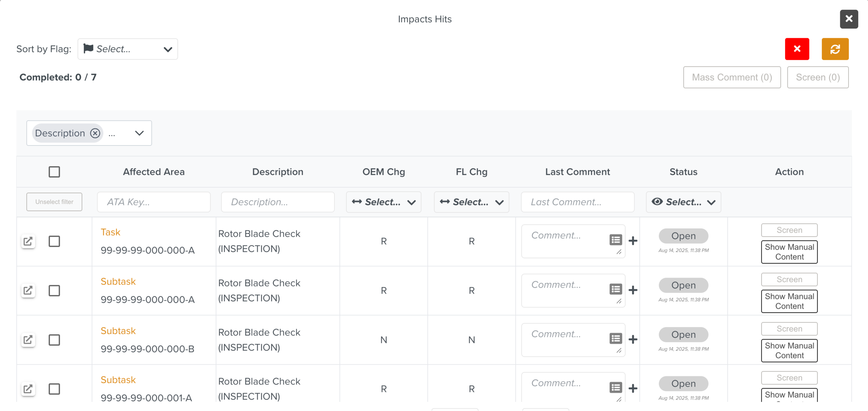Image resolution: width=868 pixels, height=411 pixels.
Task: Open the OEM Chg filter dropdown
Action: tap(383, 202)
